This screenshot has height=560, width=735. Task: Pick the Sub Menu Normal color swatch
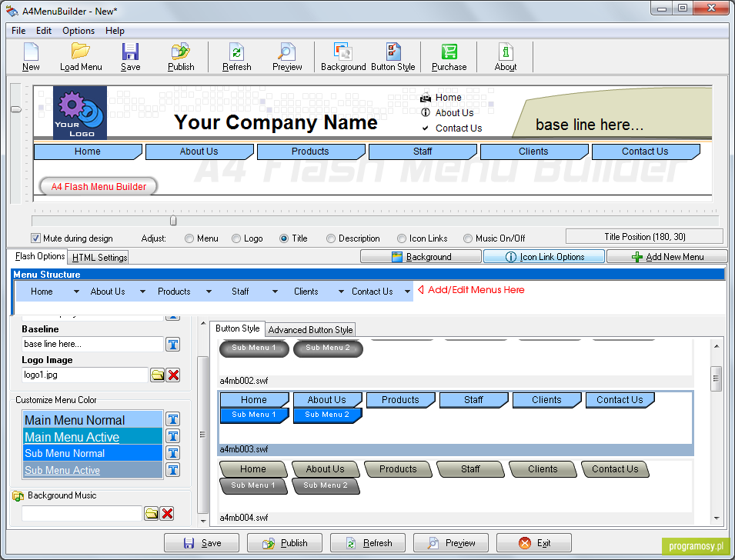pyautogui.click(x=93, y=453)
